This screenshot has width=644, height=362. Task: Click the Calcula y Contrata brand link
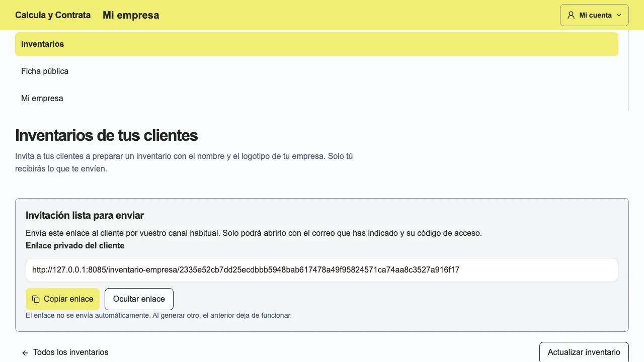pyautogui.click(x=53, y=15)
